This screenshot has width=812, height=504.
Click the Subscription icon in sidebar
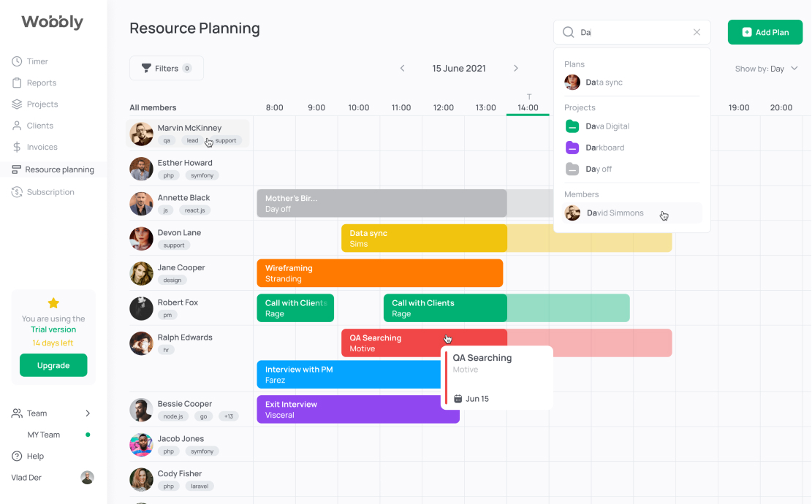[17, 192]
